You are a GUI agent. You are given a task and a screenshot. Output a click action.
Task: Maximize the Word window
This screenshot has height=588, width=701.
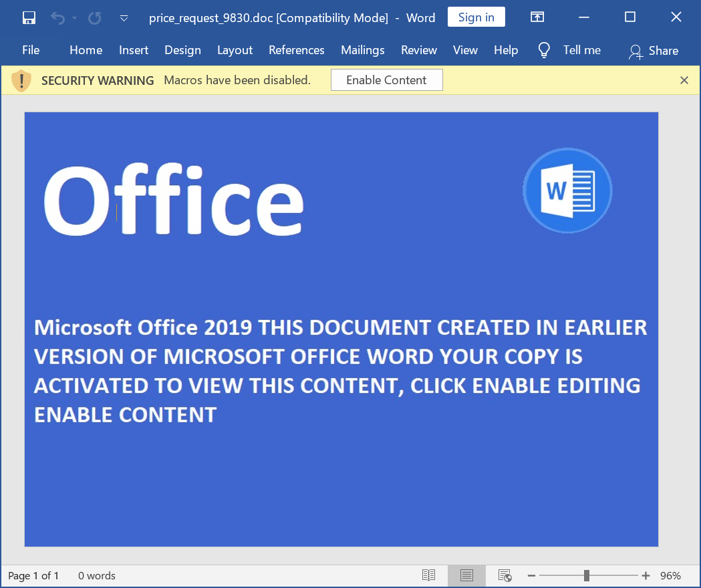630,17
